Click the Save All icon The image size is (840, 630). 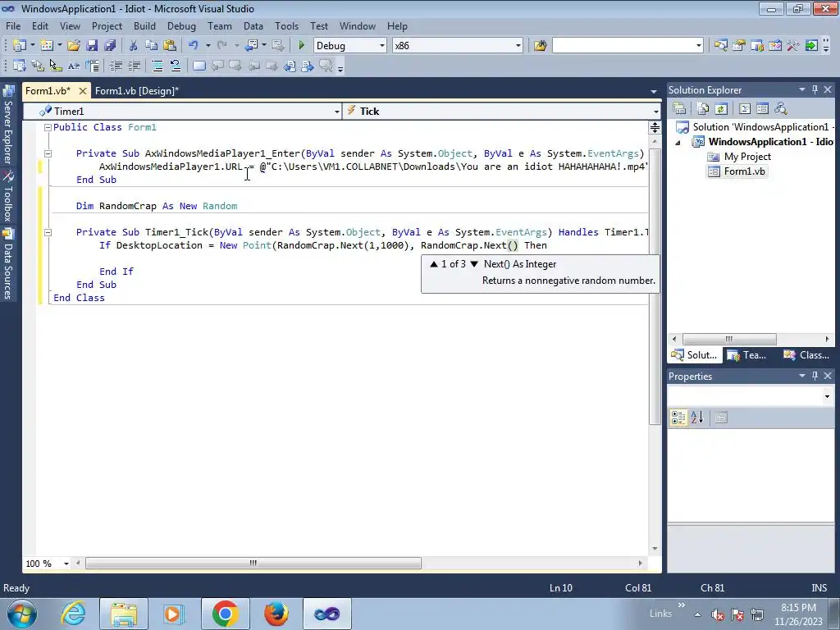[x=110, y=46]
